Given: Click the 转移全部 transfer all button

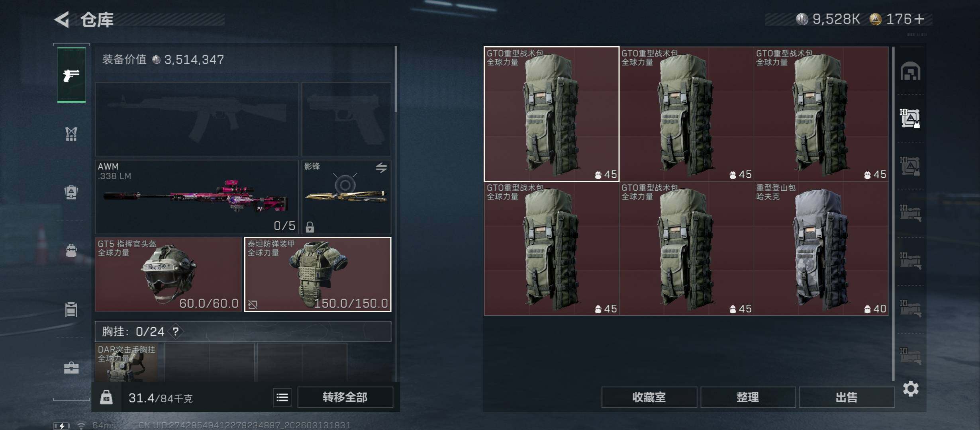Looking at the screenshot, I should [x=345, y=397].
